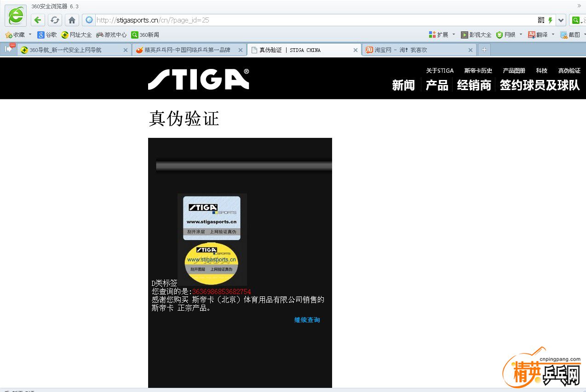Click the 翻译 translate button
This screenshot has width=586, height=392.
(538, 34)
